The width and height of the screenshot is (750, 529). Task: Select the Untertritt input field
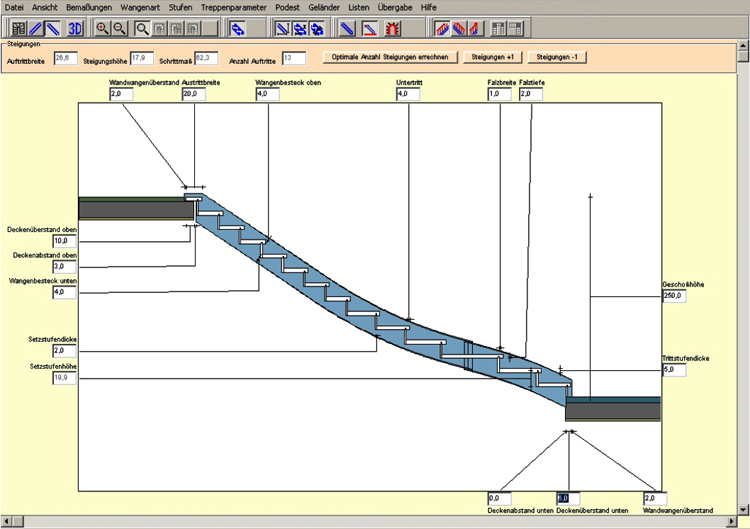click(x=408, y=94)
